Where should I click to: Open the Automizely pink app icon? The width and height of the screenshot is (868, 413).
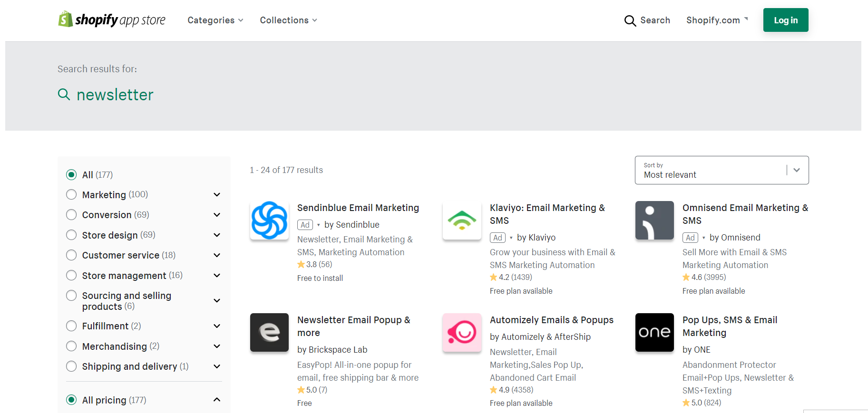(462, 332)
